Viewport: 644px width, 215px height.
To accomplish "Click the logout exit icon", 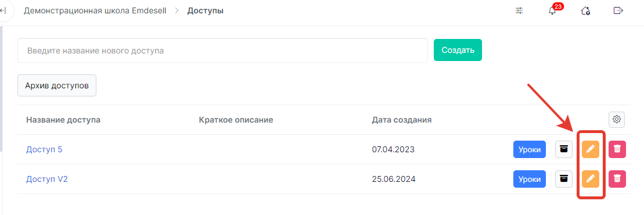I will (618, 10).
